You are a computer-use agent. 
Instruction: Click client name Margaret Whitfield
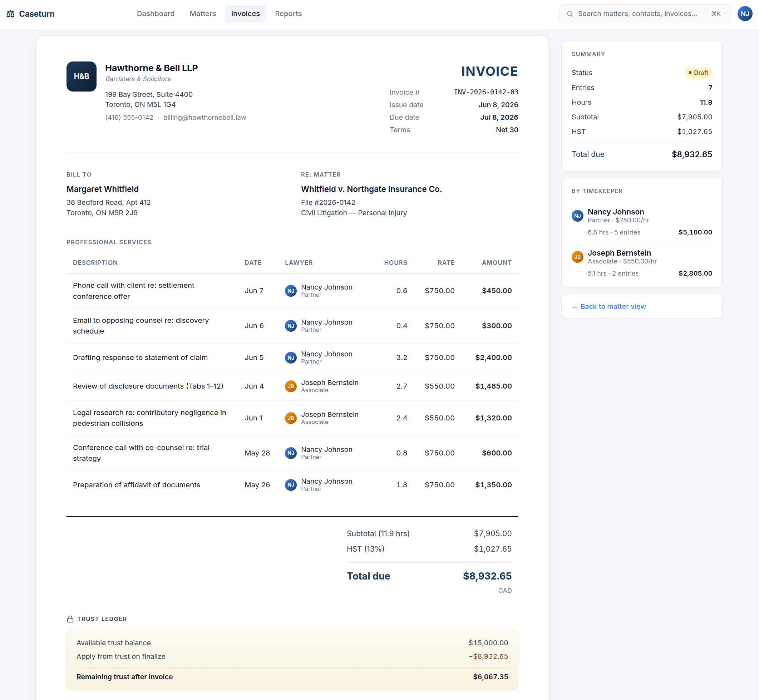click(103, 189)
